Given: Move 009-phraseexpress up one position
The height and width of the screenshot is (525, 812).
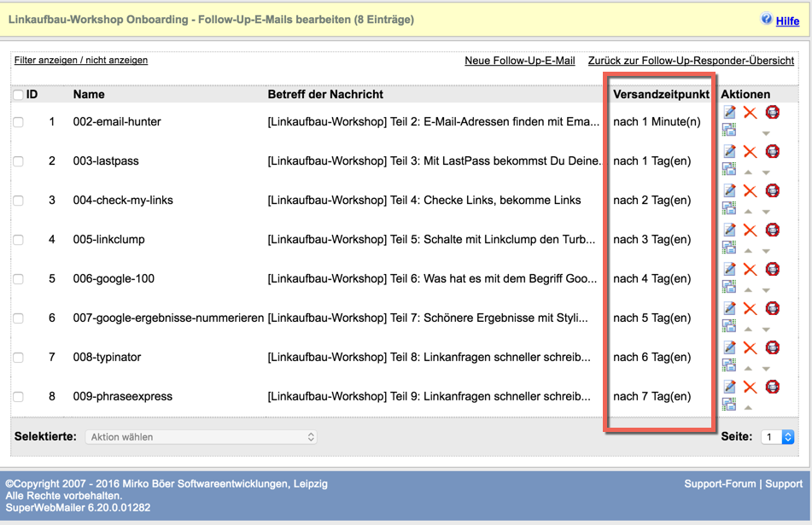Looking at the screenshot, I should 748,408.
